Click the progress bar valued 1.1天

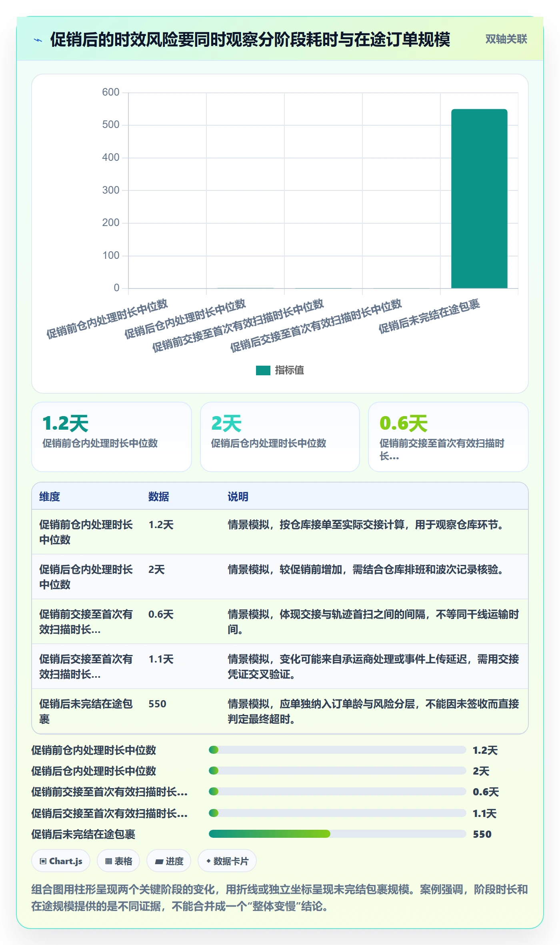pos(337,813)
